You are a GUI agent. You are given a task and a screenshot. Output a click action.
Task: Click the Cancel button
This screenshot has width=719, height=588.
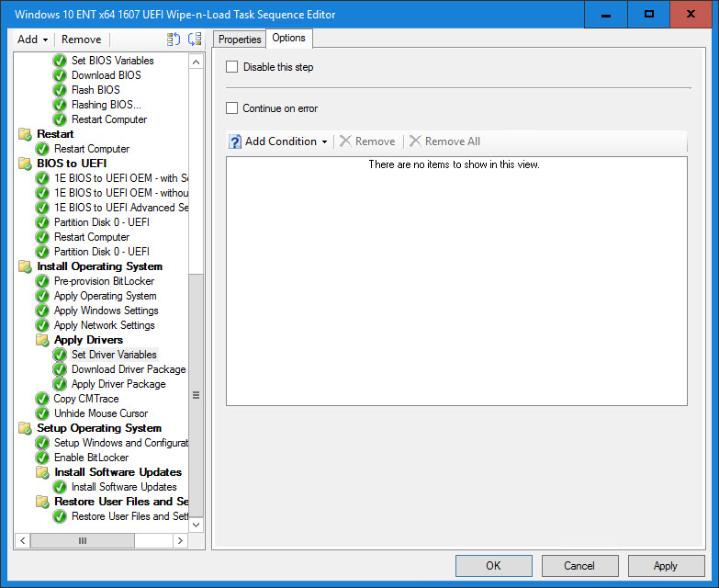point(579,566)
